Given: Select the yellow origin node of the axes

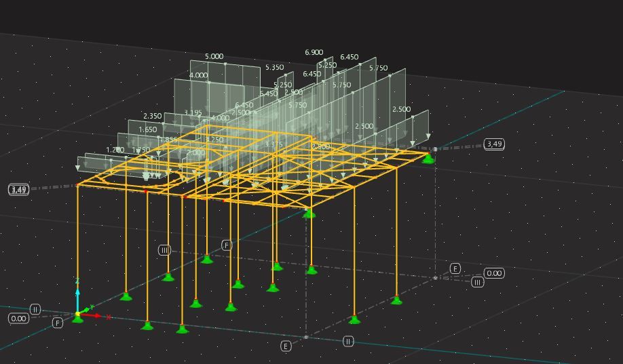Looking at the screenshot, I should point(77,314).
